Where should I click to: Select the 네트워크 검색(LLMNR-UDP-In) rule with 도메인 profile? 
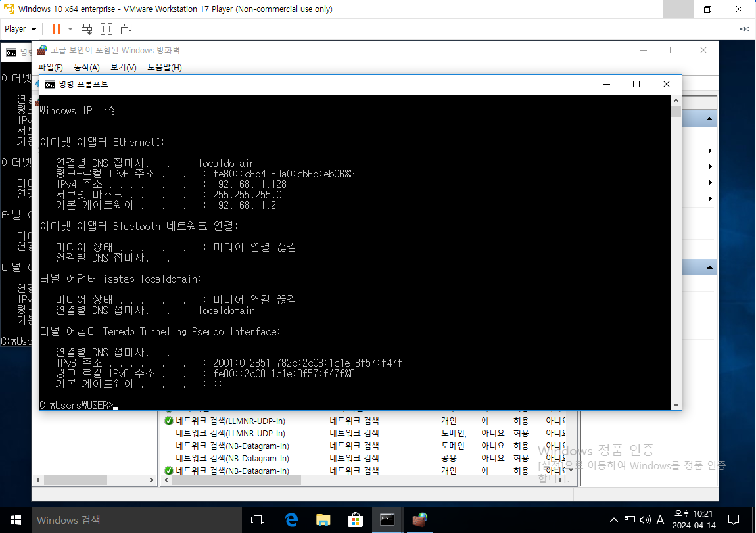(365, 433)
